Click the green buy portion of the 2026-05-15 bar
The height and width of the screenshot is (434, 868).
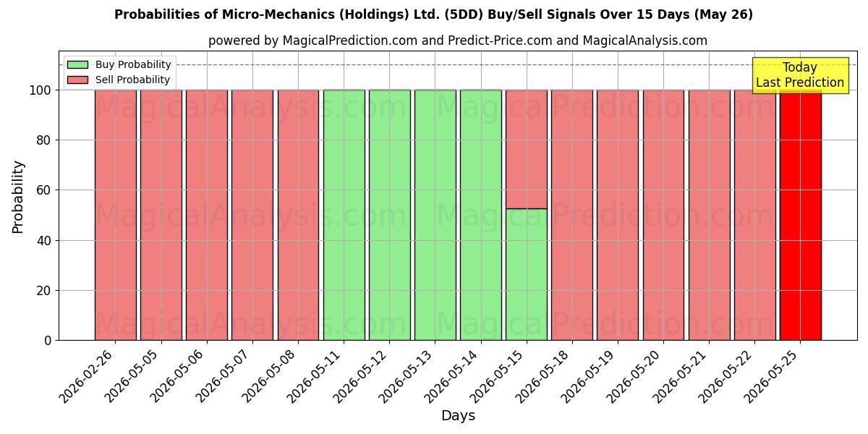tap(526, 274)
